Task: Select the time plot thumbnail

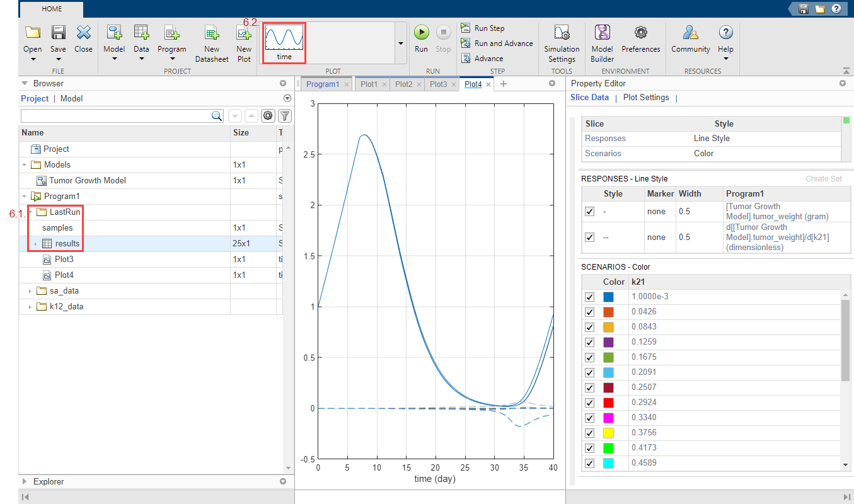Action: coord(284,42)
